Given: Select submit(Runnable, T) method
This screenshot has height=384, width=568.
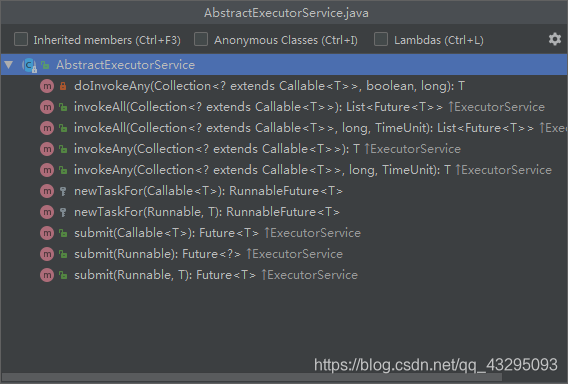Looking at the screenshot, I should tap(216, 275).
